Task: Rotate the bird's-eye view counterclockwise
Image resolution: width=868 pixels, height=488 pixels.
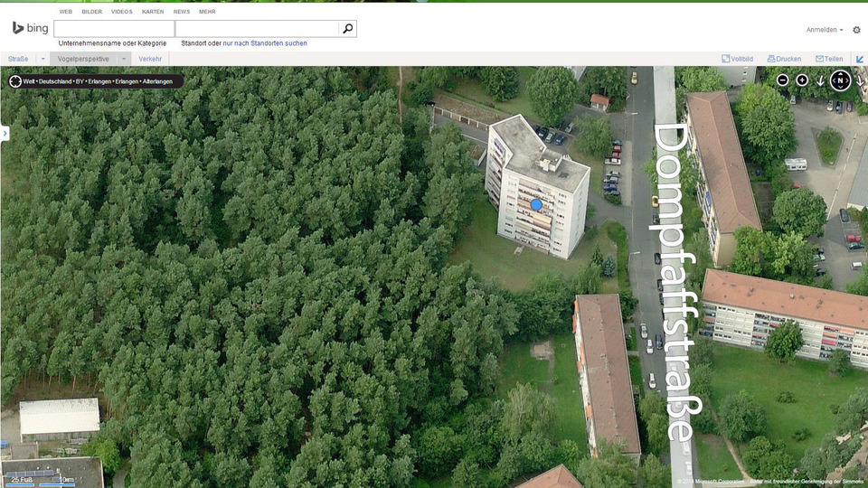Action: point(821,80)
